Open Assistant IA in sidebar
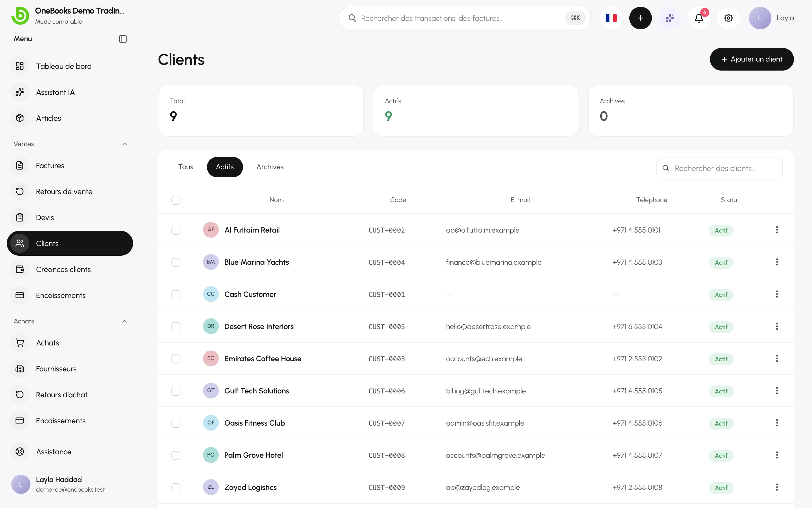The image size is (812, 508). coord(70,92)
